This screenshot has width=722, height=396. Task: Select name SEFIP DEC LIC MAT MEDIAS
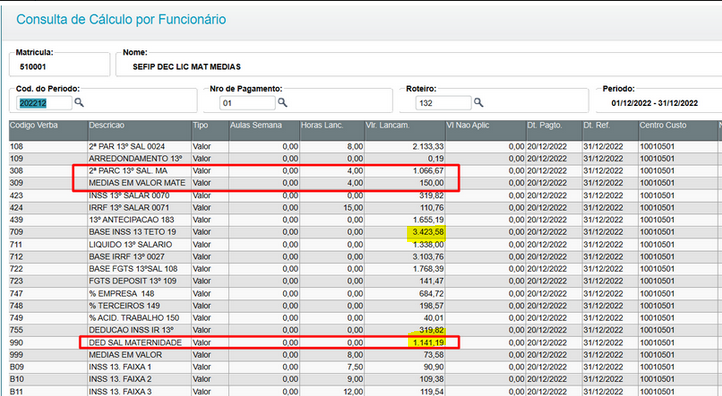coord(186,67)
